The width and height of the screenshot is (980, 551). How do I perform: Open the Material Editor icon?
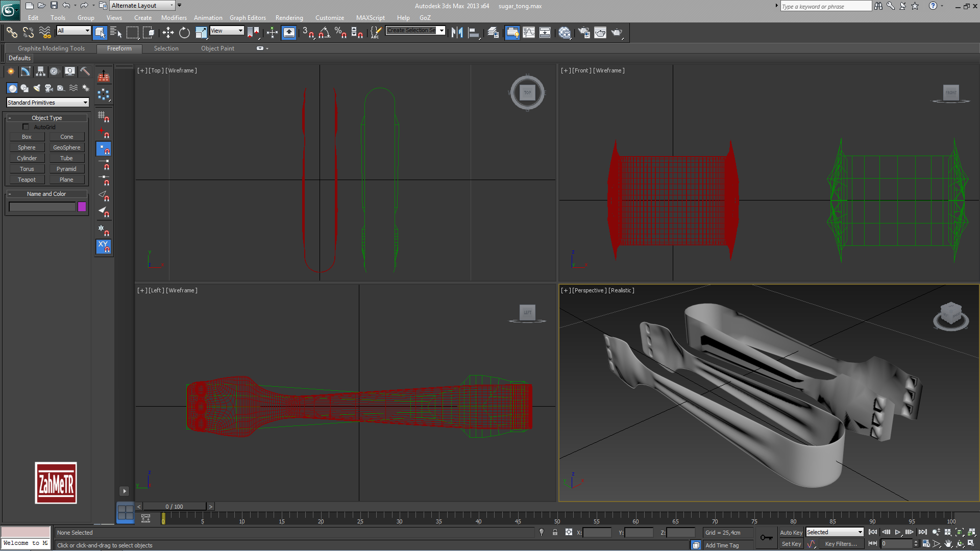pos(565,33)
